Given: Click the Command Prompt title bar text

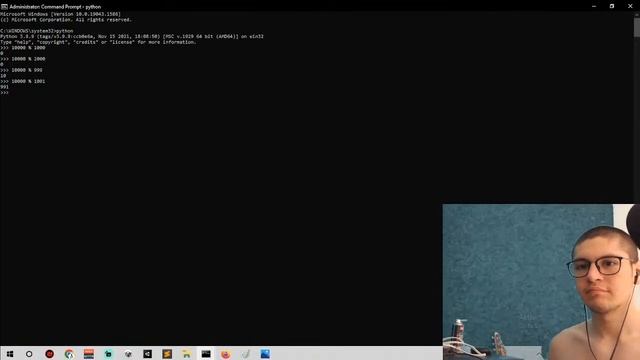Looking at the screenshot, I should [55, 7].
